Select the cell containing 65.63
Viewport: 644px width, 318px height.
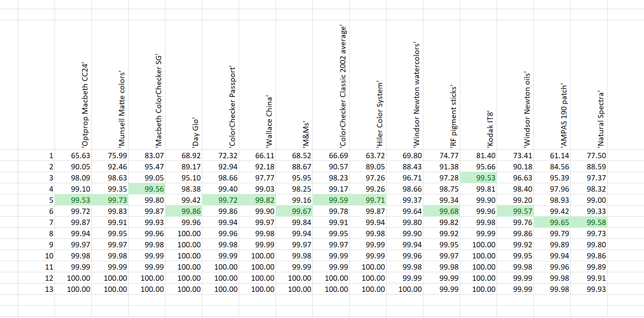click(73, 156)
